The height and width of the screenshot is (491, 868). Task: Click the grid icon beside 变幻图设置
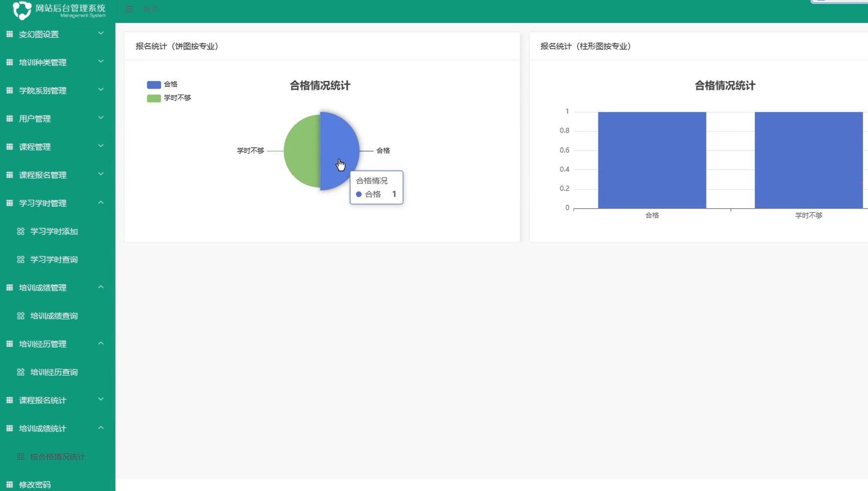coord(9,34)
